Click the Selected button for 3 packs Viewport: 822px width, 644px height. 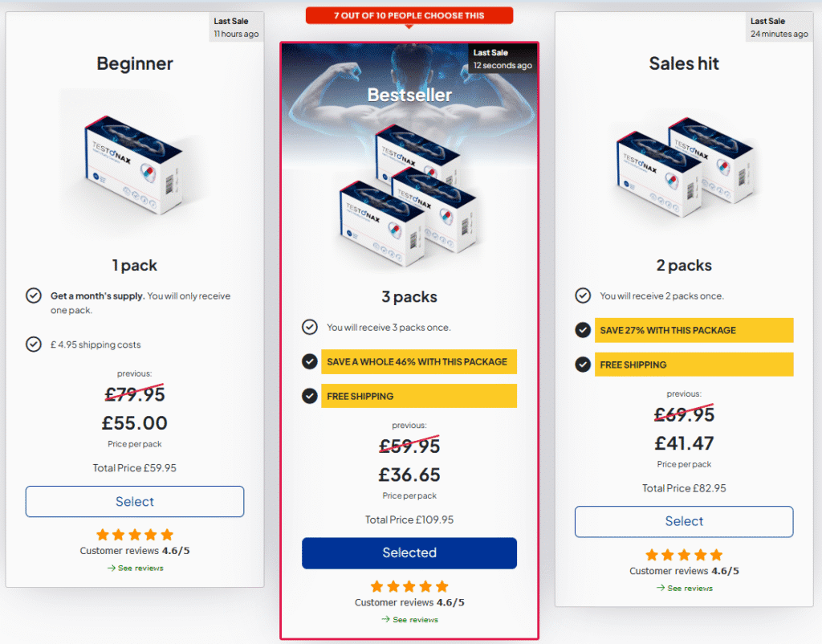click(409, 552)
